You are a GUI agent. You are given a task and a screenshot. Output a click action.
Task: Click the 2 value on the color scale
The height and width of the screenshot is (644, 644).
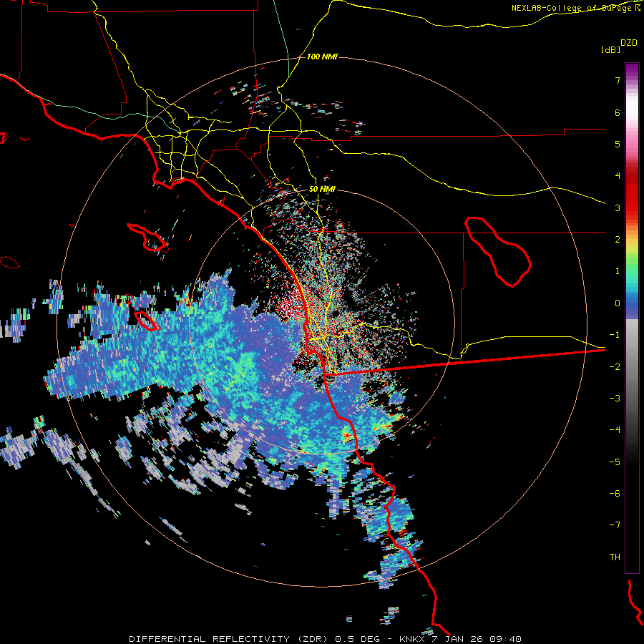pos(618,240)
